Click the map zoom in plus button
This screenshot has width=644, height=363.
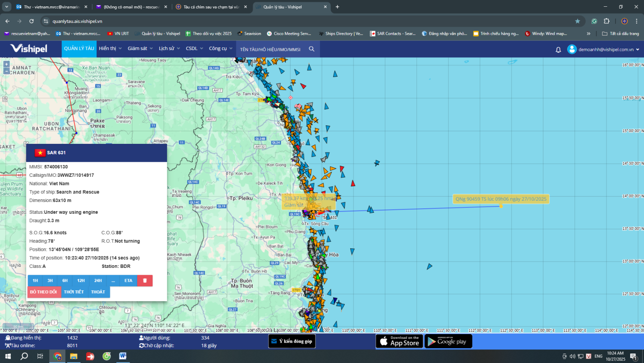pos(6,64)
